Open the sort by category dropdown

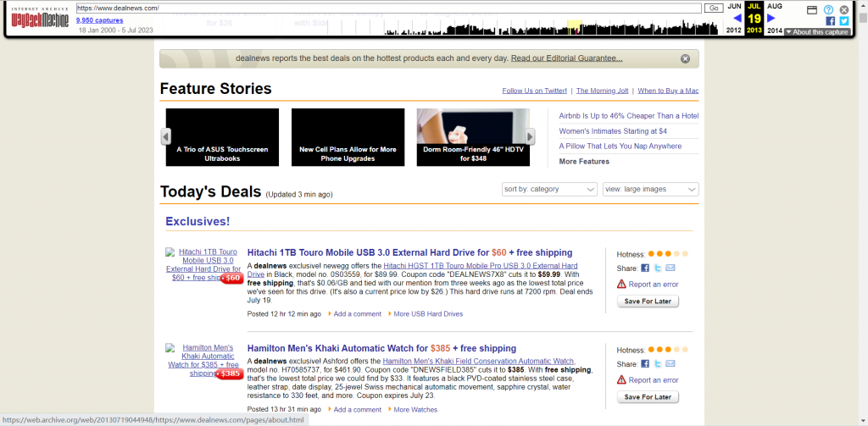pos(549,189)
